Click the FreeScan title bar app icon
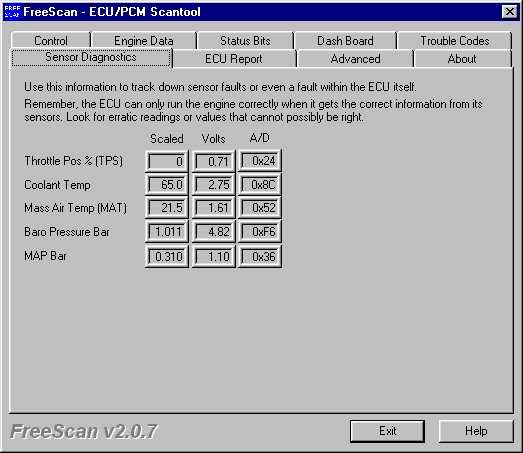Image resolution: width=523 pixels, height=453 pixels. coord(12,12)
